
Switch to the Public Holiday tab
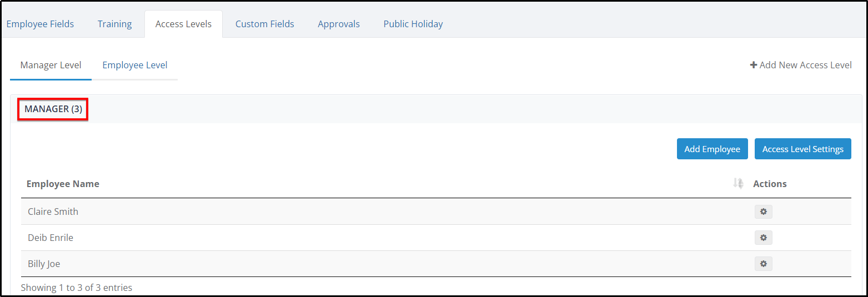(x=413, y=24)
